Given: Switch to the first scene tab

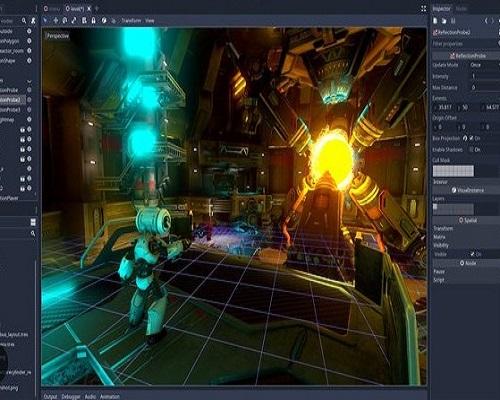Looking at the screenshot, I should (52, 9).
